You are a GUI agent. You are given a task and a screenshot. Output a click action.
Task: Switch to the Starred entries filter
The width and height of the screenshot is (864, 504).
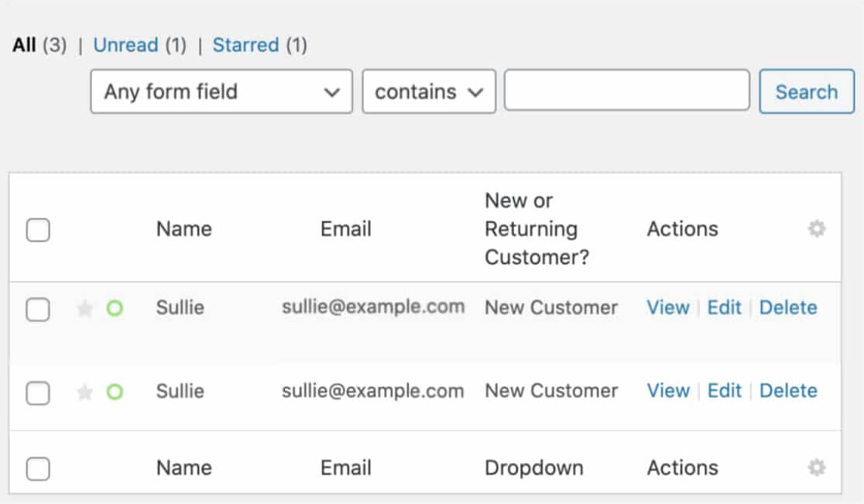pyautogui.click(x=245, y=45)
